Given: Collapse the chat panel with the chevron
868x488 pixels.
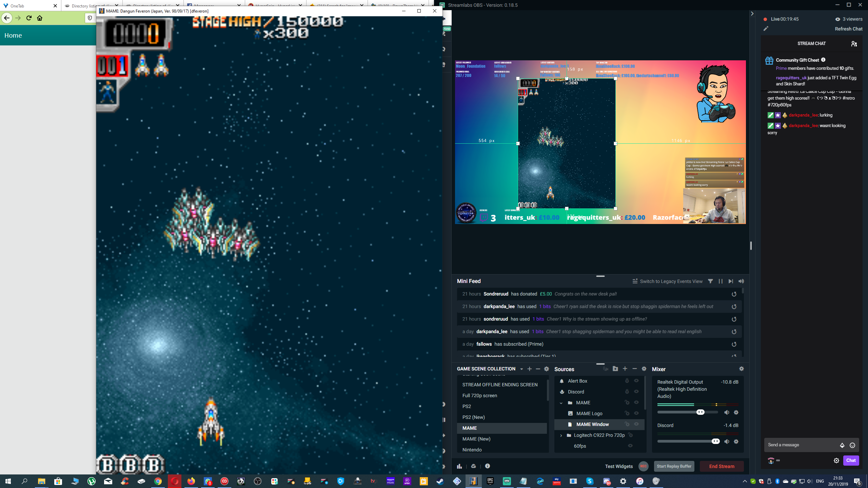Looking at the screenshot, I should 752,14.
